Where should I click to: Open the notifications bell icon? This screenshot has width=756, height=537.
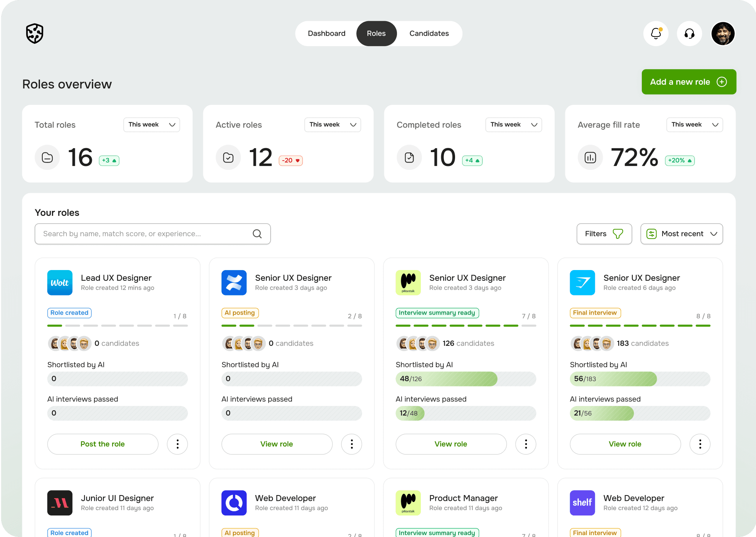(656, 33)
